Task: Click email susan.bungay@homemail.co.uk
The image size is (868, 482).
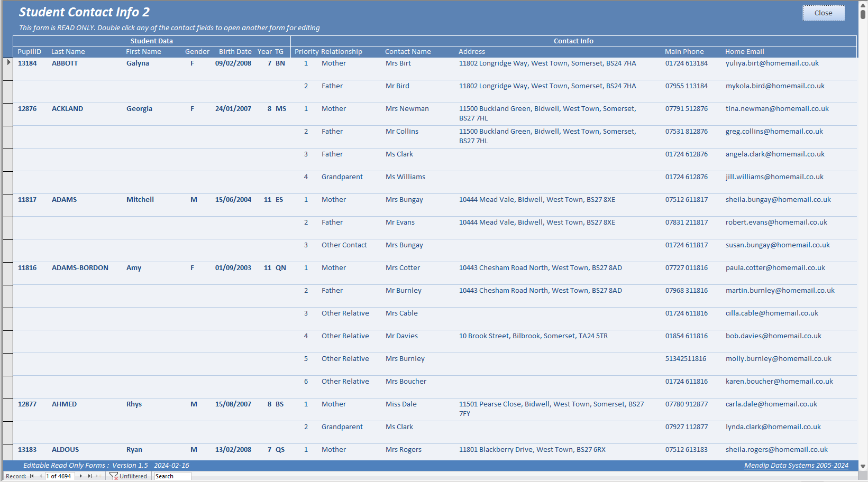Action: coord(778,245)
